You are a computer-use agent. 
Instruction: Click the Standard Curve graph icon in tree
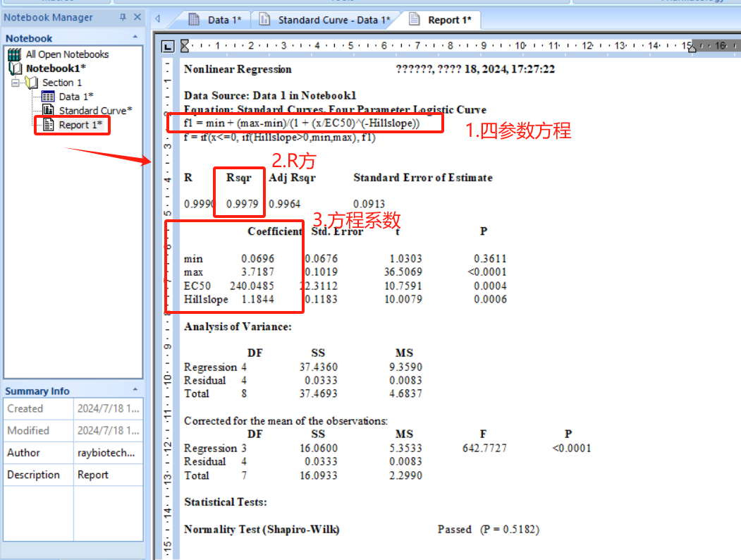48,110
